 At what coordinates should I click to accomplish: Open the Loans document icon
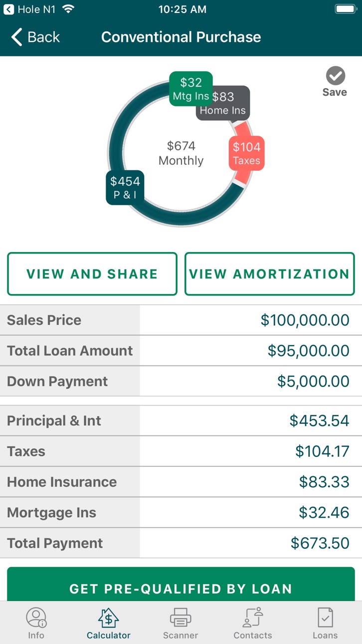click(325, 618)
